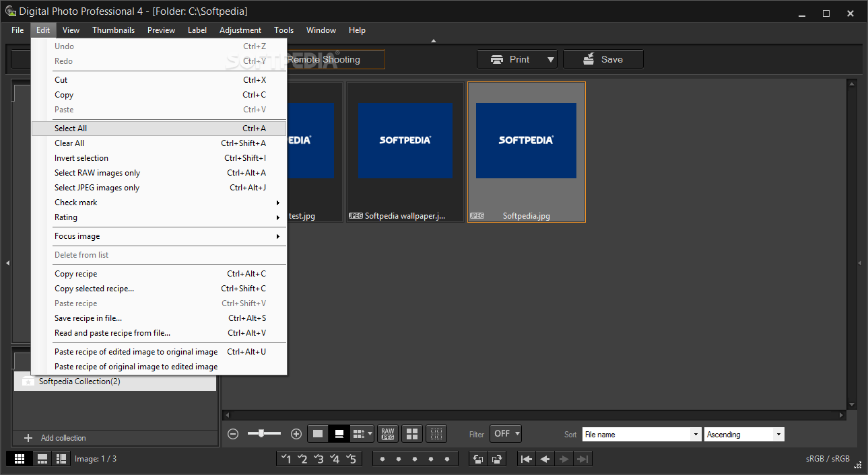Click the dotted-squares clear selection icon

[436, 434]
